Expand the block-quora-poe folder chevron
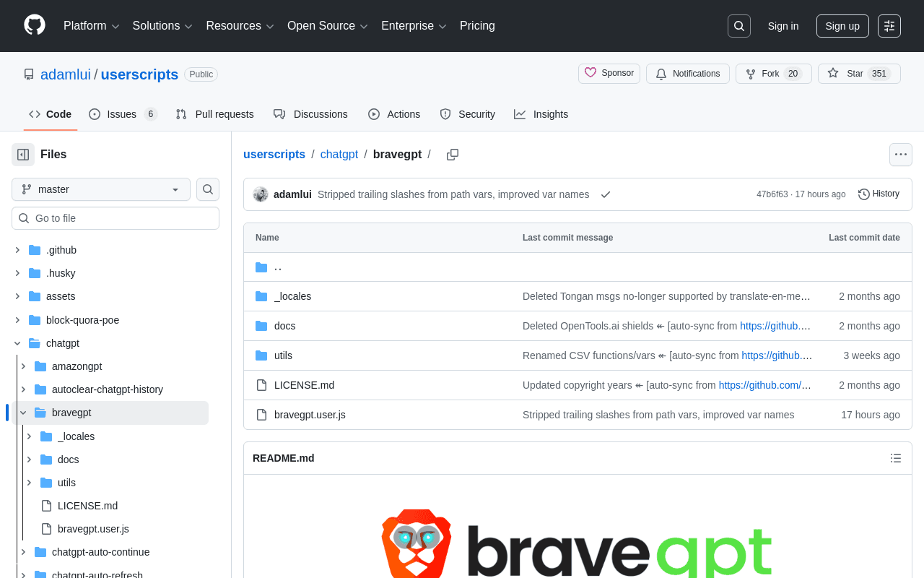Screen dimensions: 924x578 (17, 320)
